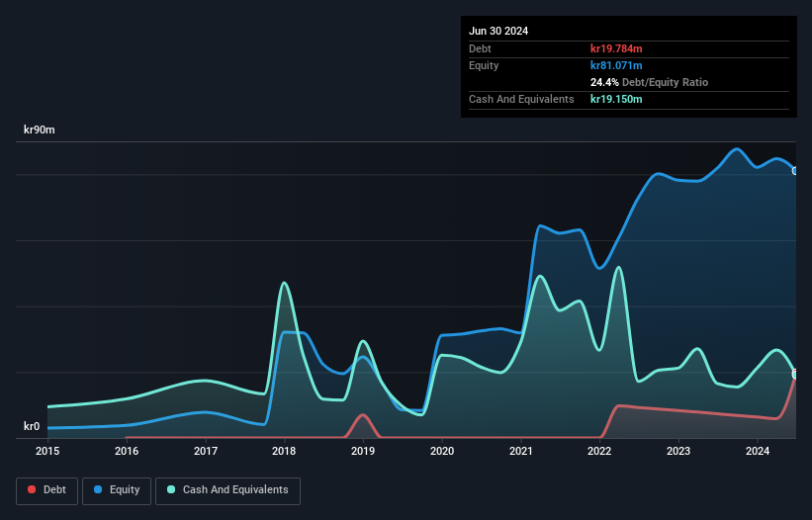This screenshot has width=812, height=520.
Task: Click the kr90m y-axis label
Action: coord(40,130)
